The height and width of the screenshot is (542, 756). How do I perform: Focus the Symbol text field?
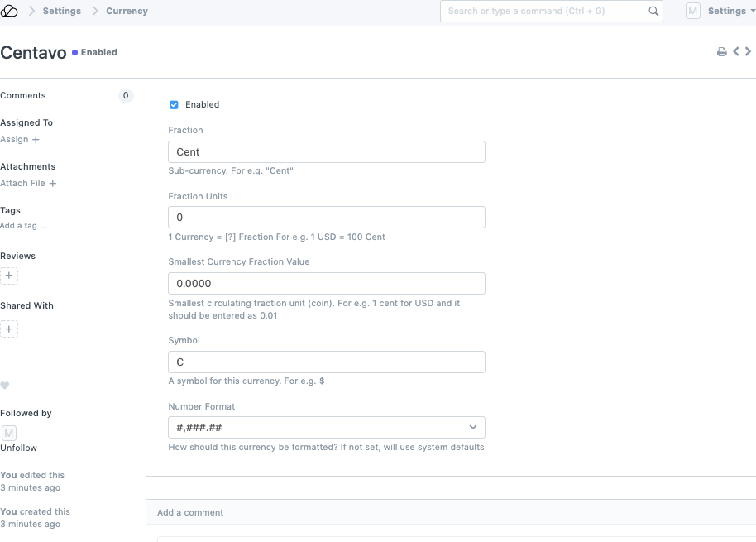pyautogui.click(x=326, y=362)
